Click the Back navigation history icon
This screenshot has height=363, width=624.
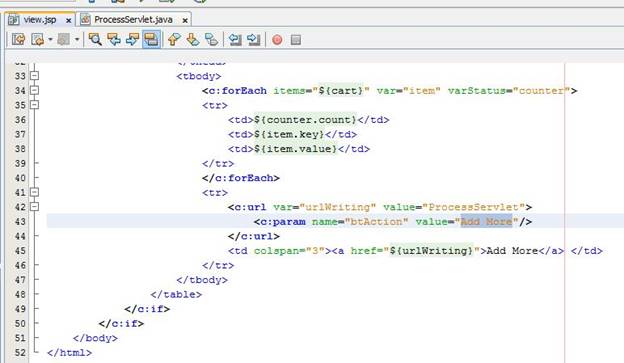click(38, 39)
